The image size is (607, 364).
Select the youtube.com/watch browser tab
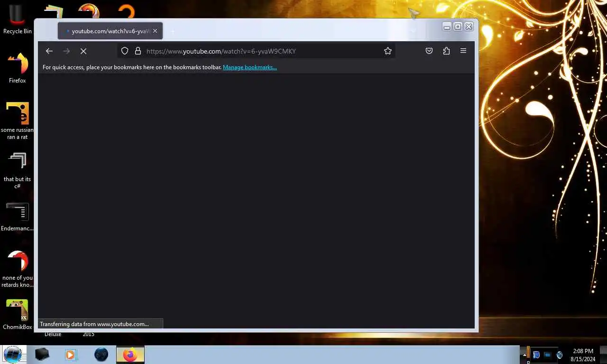coord(110,31)
